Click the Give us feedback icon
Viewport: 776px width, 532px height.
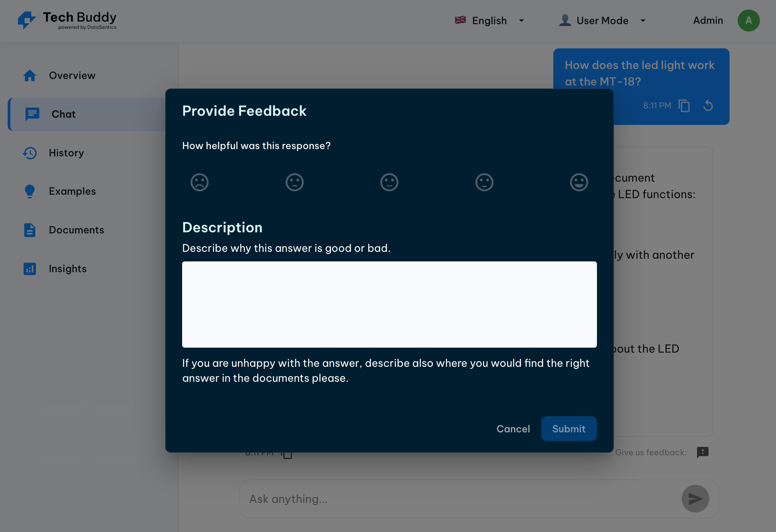[x=702, y=452]
